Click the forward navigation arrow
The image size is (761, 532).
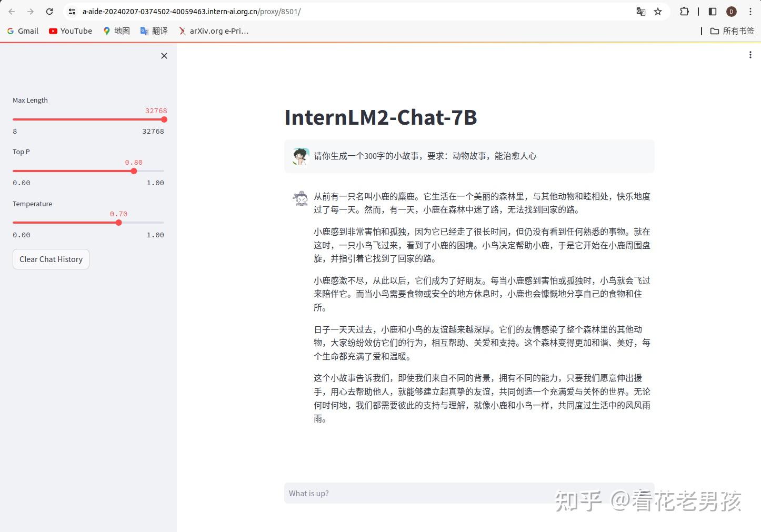(31, 11)
